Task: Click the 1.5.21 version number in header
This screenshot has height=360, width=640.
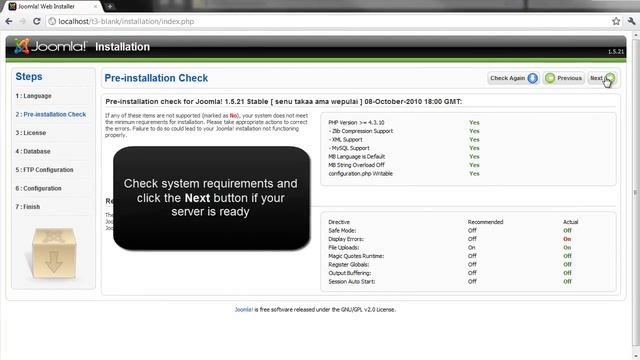Action: pyautogui.click(x=616, y=52)
